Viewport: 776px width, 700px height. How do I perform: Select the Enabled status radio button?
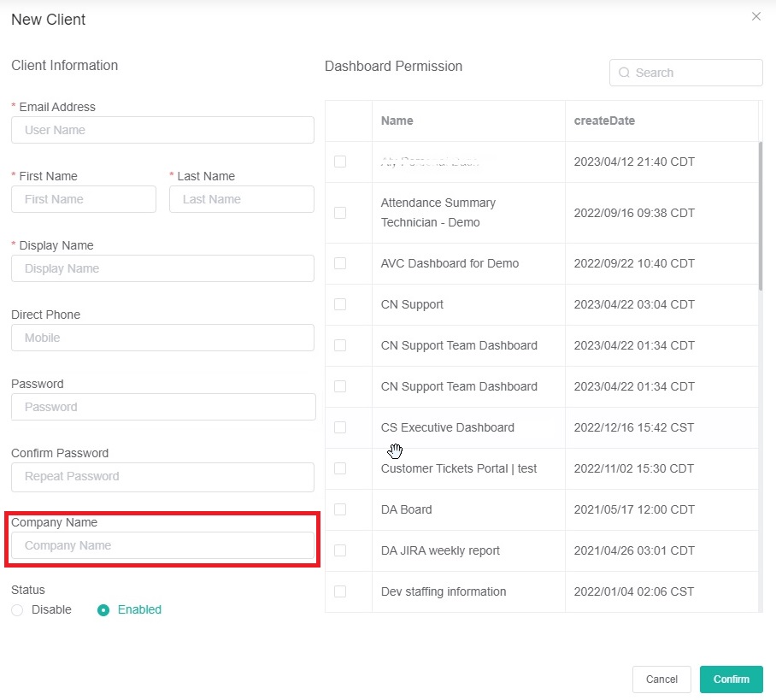pyautogui.click(x=103, y=610)
